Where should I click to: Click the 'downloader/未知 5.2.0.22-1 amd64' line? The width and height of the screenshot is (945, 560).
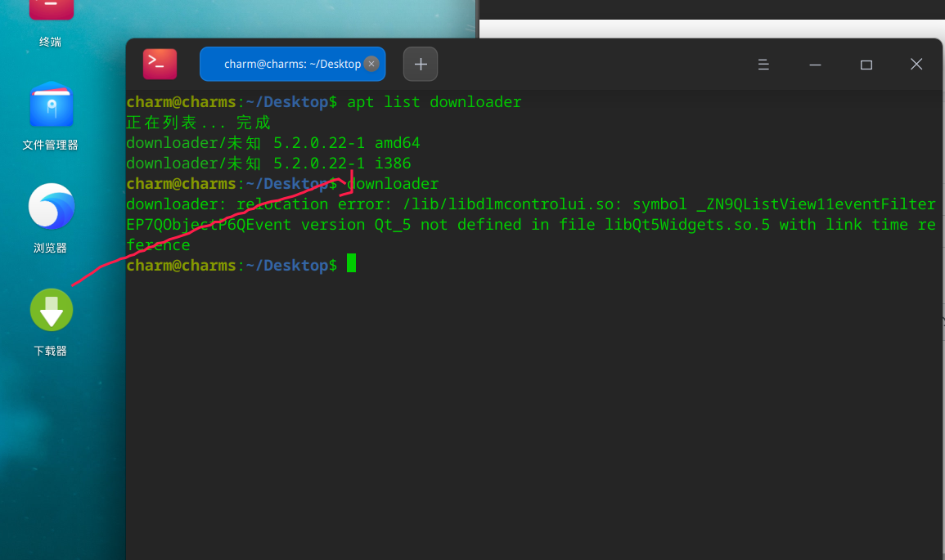coord(273,143)
